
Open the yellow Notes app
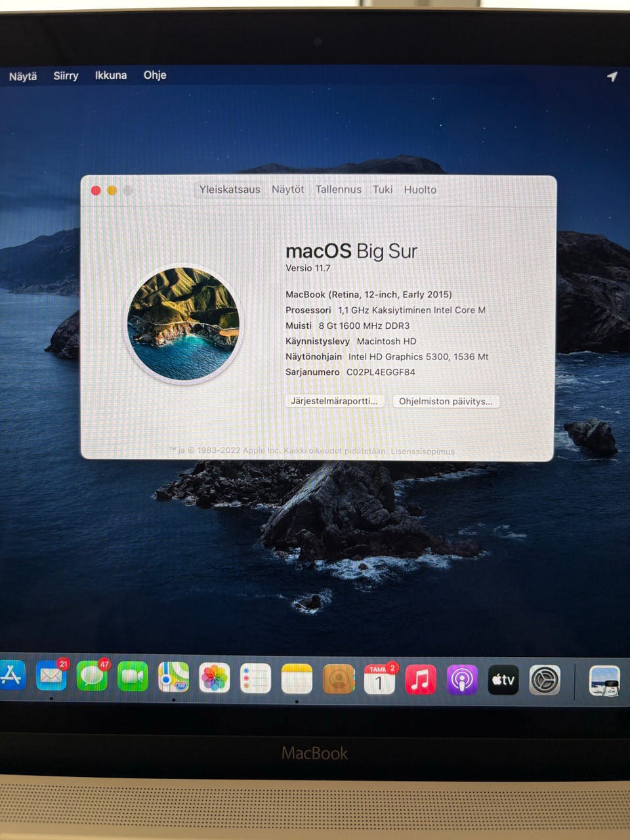coord(297,679)
